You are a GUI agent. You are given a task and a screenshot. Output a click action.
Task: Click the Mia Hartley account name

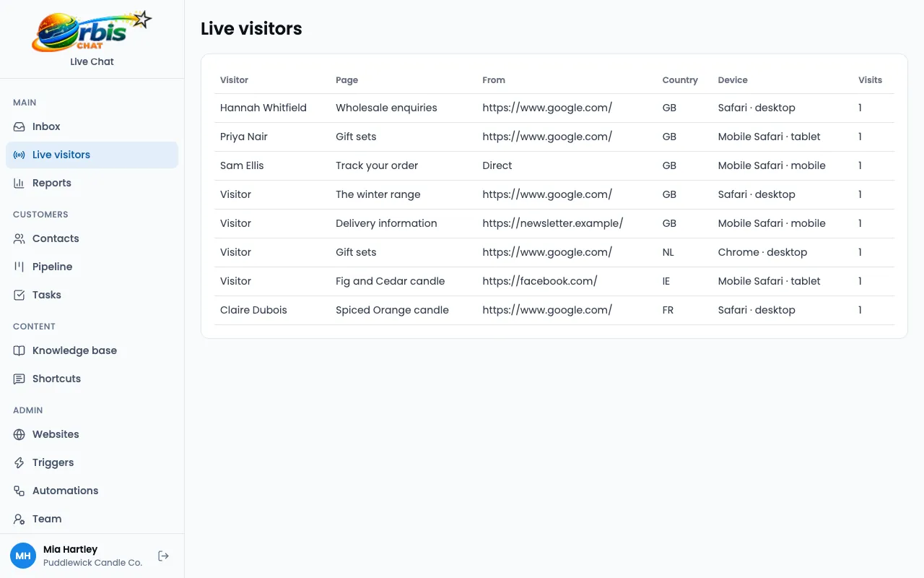[x=70, y=549]
